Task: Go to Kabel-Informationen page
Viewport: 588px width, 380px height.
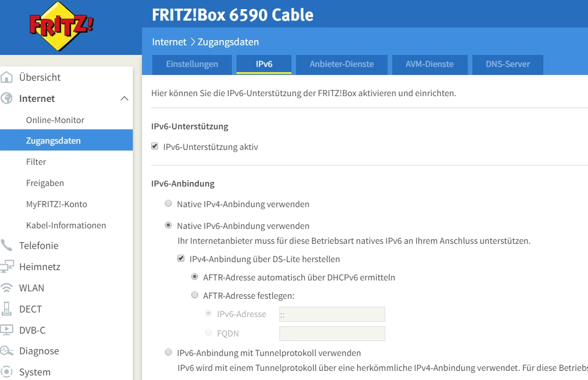Action: pos(66,225)
